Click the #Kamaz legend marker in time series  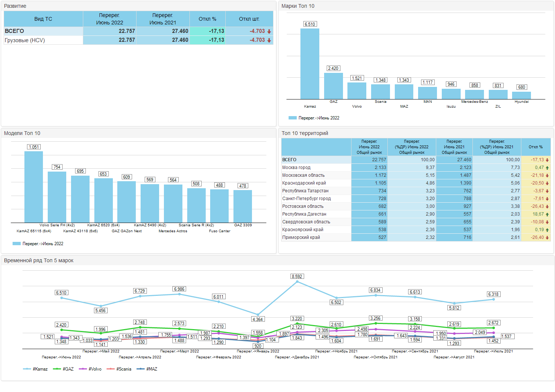coord(27,369)
